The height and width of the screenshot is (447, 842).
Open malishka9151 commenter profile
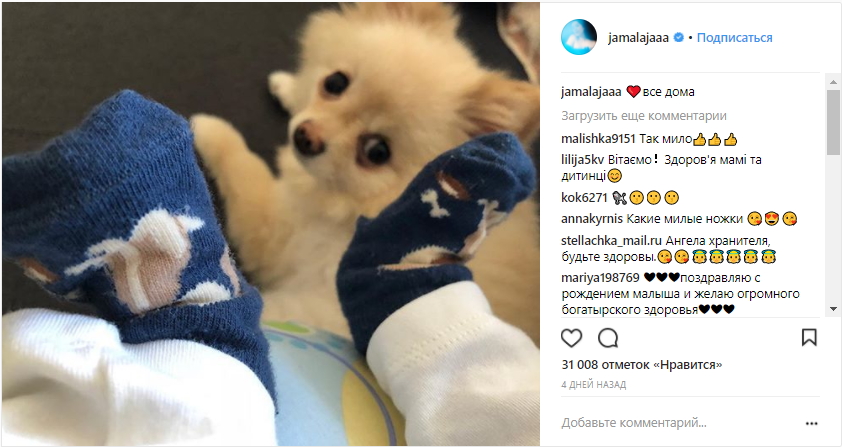coord(598,139)
